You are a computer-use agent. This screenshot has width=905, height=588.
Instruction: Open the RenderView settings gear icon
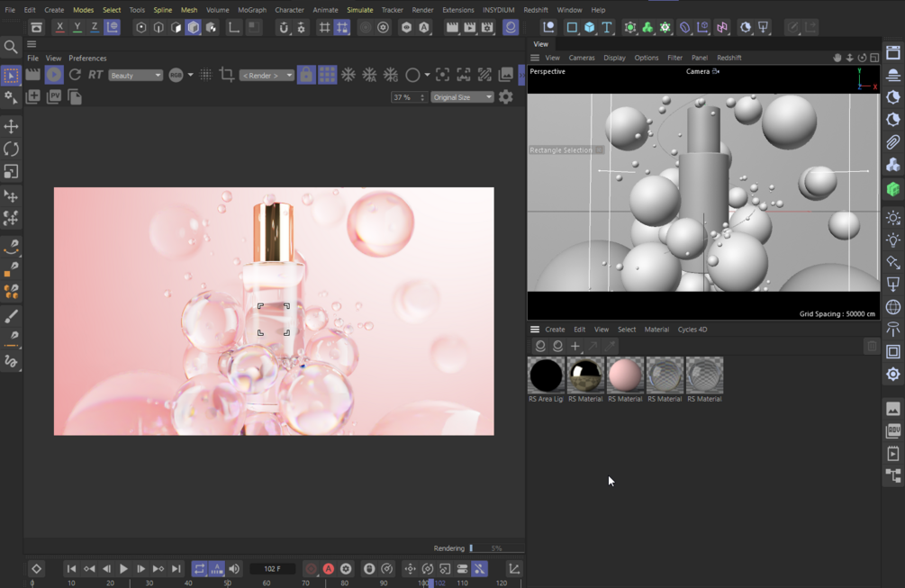pyautogui.click(x=505, y=97)
